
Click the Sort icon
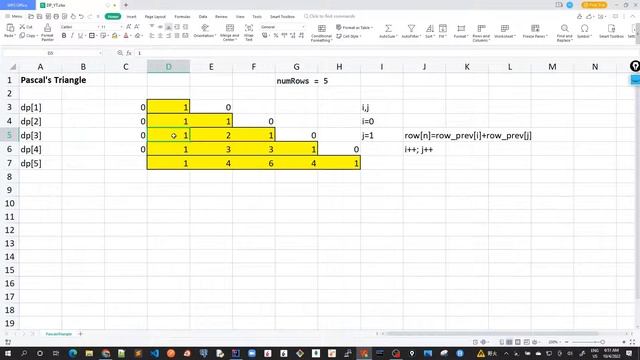coord(429,28)
